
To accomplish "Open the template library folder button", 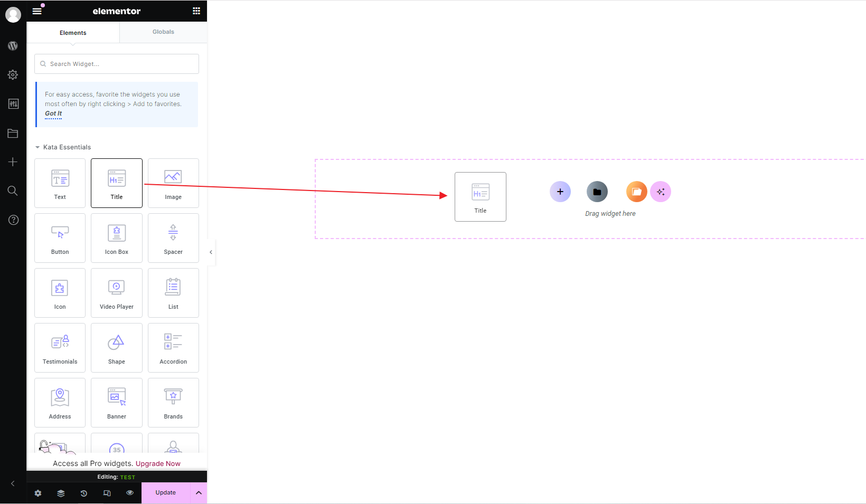I will 597,192.
